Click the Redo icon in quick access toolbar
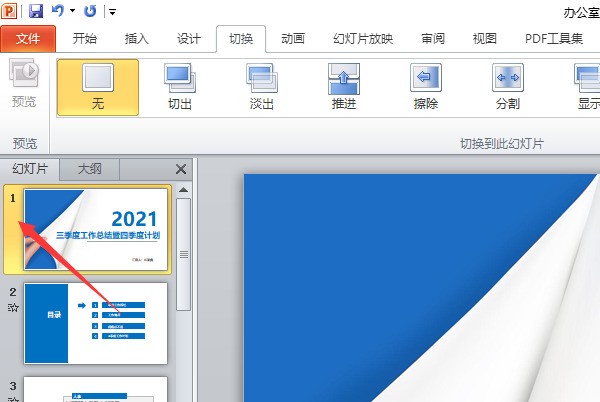Image resolution: width=600 pixels, height=402 pixels. tap(91, 11)
